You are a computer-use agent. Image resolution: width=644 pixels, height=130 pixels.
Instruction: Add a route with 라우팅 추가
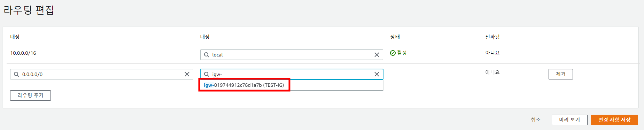pyautogui.click(x=30, y=95)
